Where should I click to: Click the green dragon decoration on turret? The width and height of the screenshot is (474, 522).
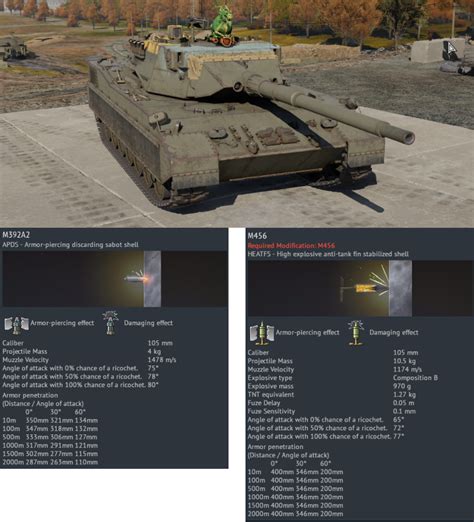[222, 26]
